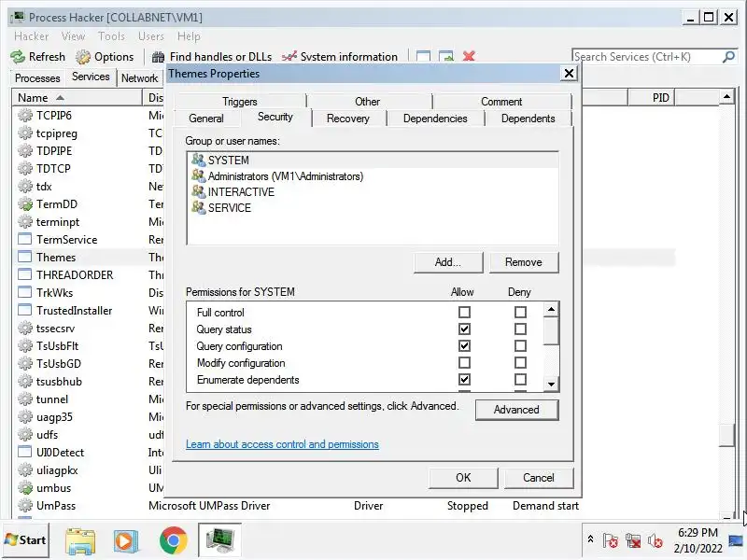Select the INTERACTIVE group entry

coord(373,192)
